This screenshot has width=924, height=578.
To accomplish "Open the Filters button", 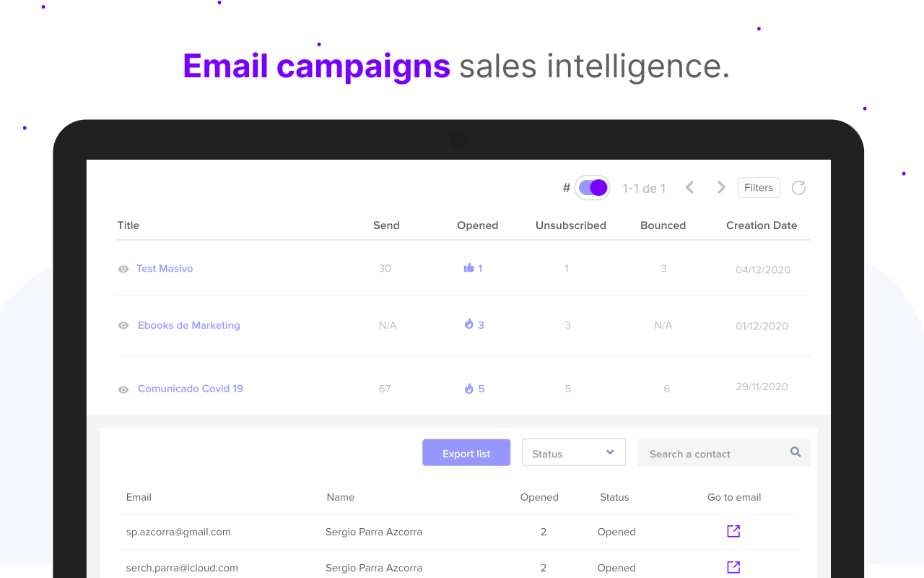I will click(759, 188).
